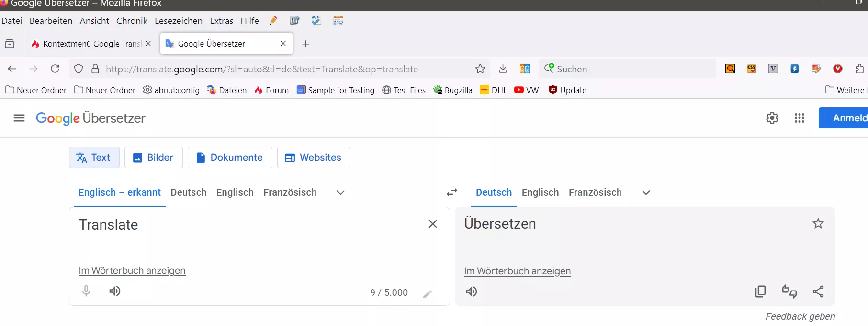Click the calendar icon in menu bar
The width and height of the screenshot is (868, 326).
pyautogui.click(x=338, y=21)
